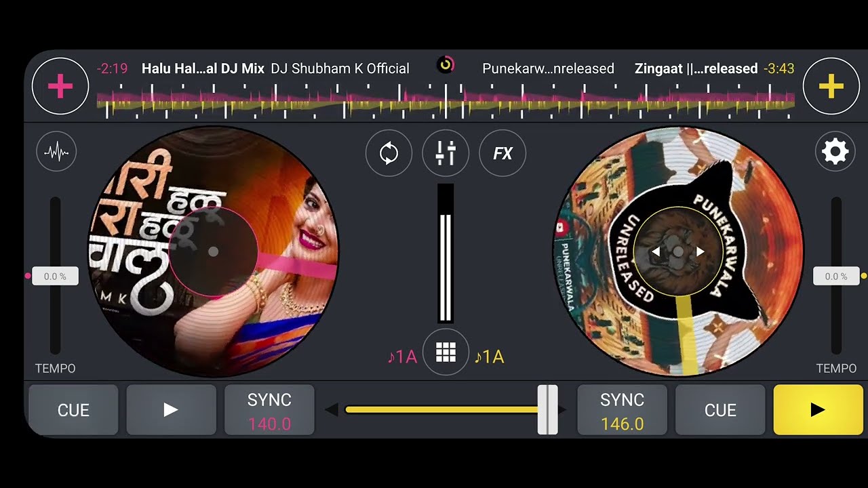Image resolution: width=868 pixels, height=488 pixels.
Task: Toggle the yellow play button on right deck
Action: [x=818, y=409]
